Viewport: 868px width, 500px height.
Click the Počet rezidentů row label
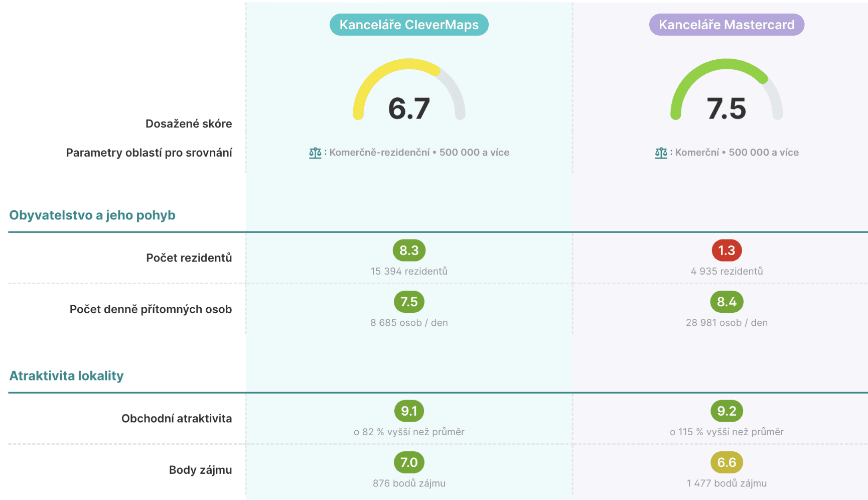pyautogui.click(x=189, y=258)
